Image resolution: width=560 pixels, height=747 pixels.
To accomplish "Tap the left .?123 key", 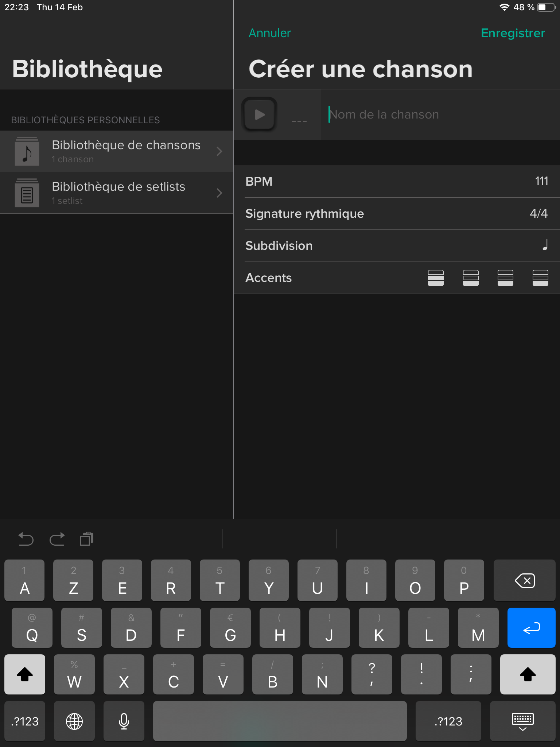I will [x=25, y=721].
